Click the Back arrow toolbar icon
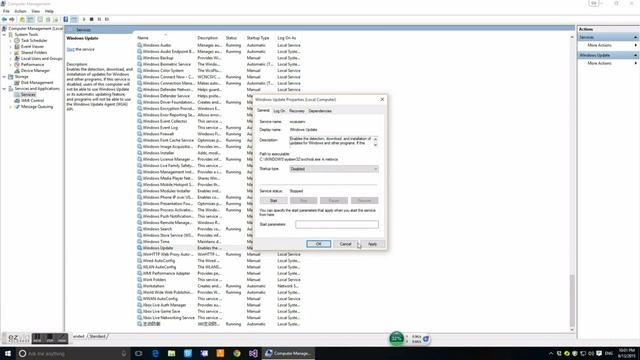This screenshot has height=360, width=640. [4, 19]
